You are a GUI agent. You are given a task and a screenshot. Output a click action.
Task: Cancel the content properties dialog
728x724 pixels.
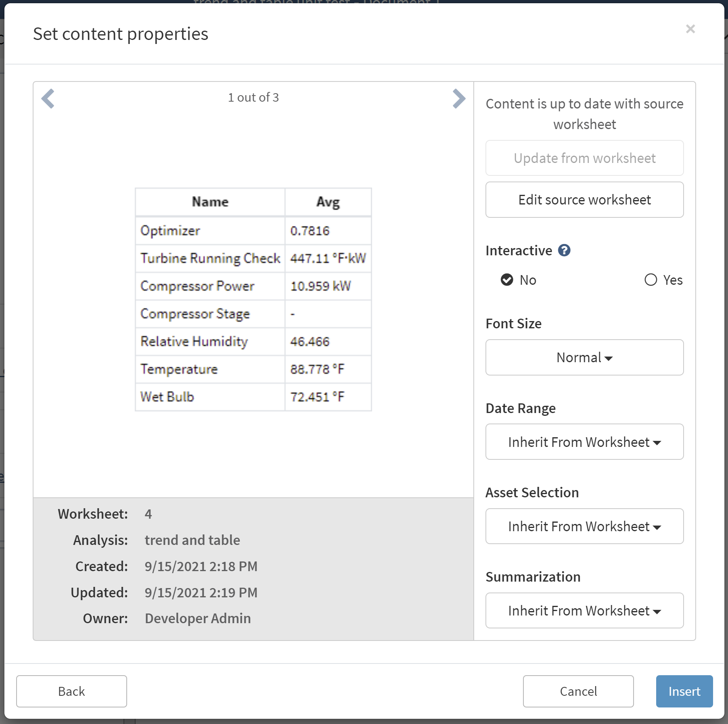578,691
